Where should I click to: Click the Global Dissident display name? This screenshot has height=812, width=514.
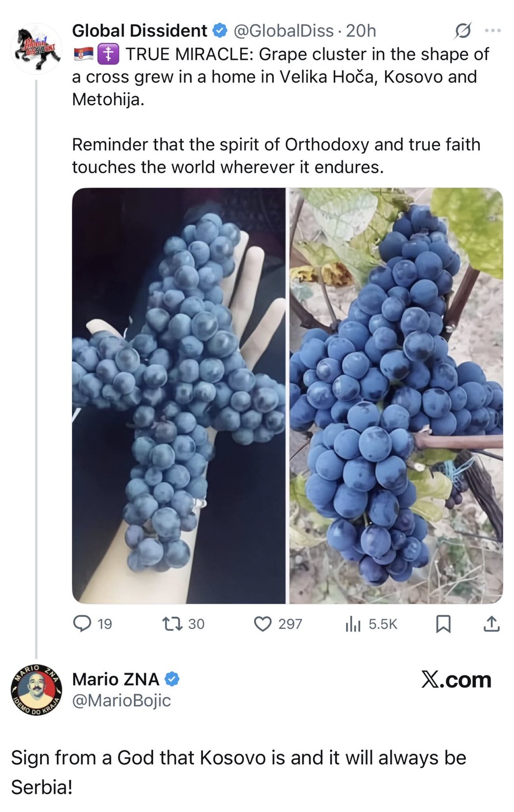pos(139,31)
